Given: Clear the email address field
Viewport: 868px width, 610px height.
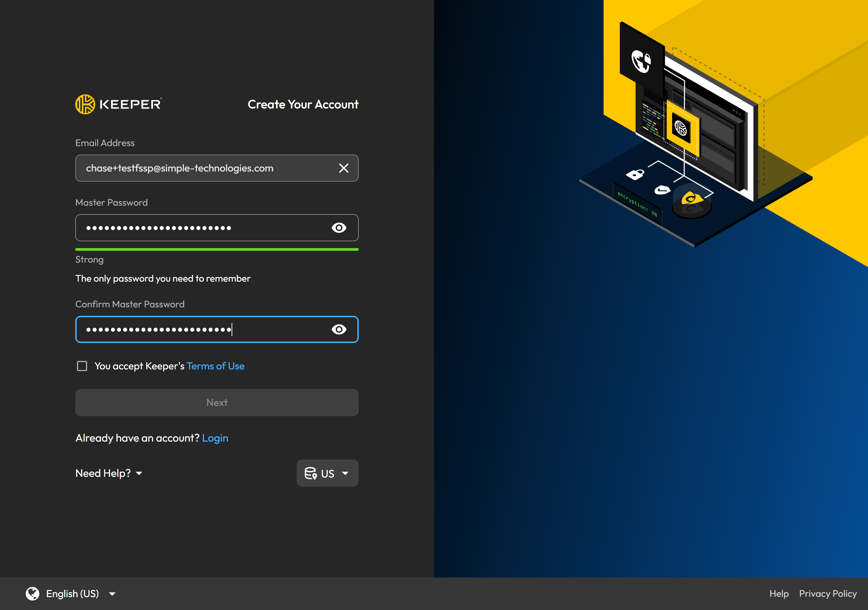Looking at the screenshot, I should [343, 168].
